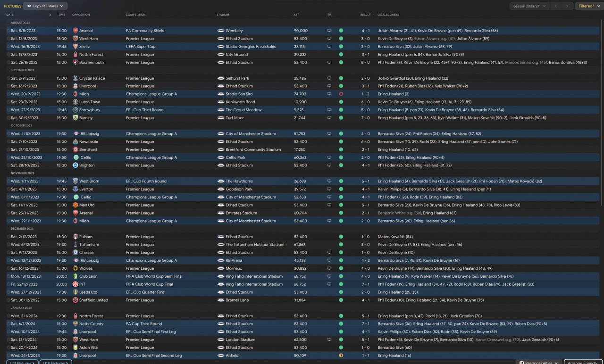This screenshot has width=604, height=364.
Task: Sort by the Att column header
Action: pos(296,15)
